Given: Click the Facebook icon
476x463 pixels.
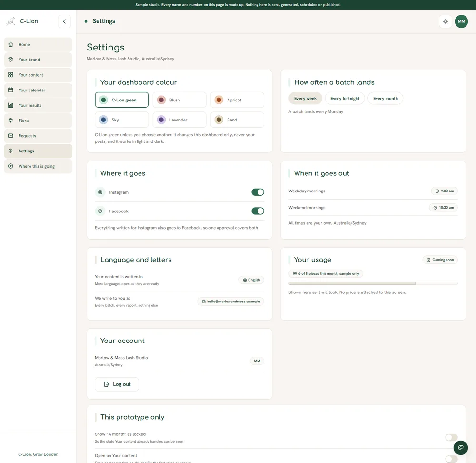Looking at the screenshot, I should click(x=100, y=211).
